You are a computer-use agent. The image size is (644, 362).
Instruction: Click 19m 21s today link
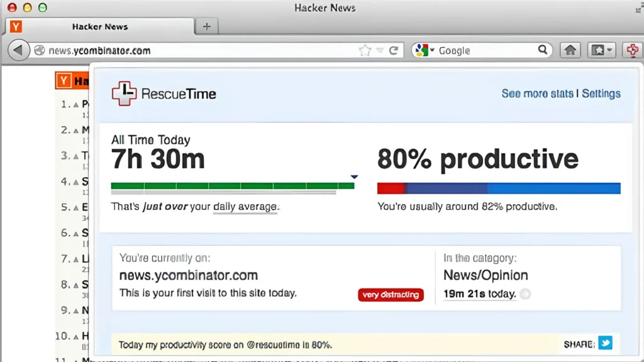click(479, 294)
